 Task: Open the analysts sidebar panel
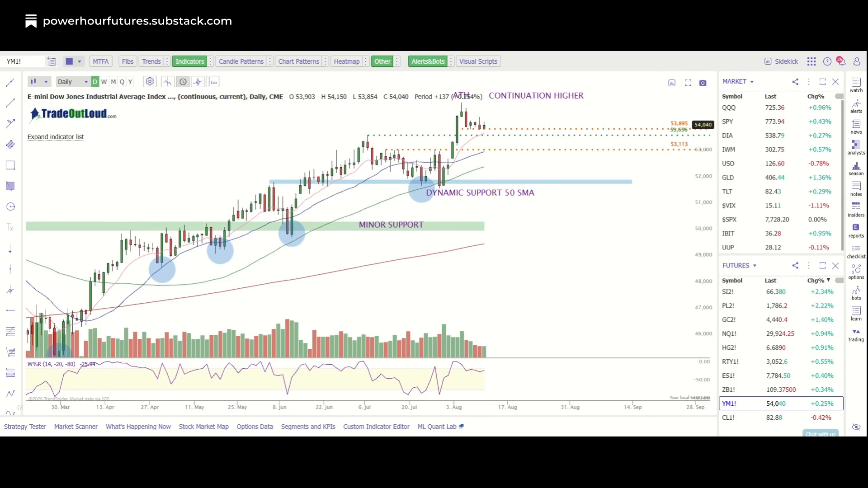click(x=856, y=148)
